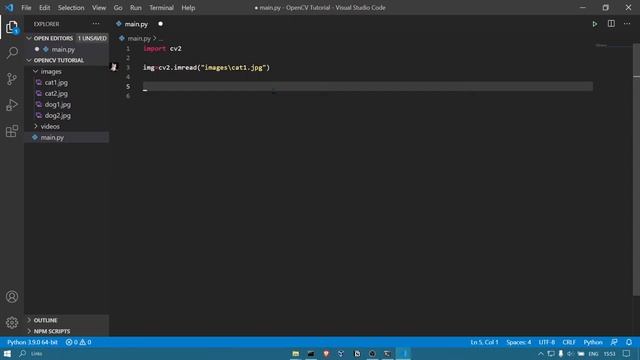Open Brave browser from taskbar

pyautogui.click(x=326, y=353)
